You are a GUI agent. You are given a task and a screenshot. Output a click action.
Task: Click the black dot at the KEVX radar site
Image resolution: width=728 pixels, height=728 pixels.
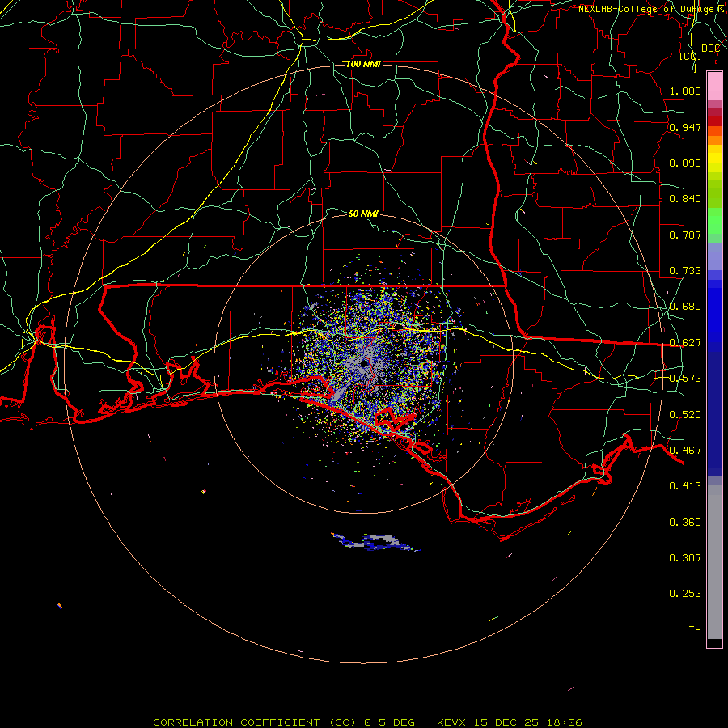click(x=365, y=363)
